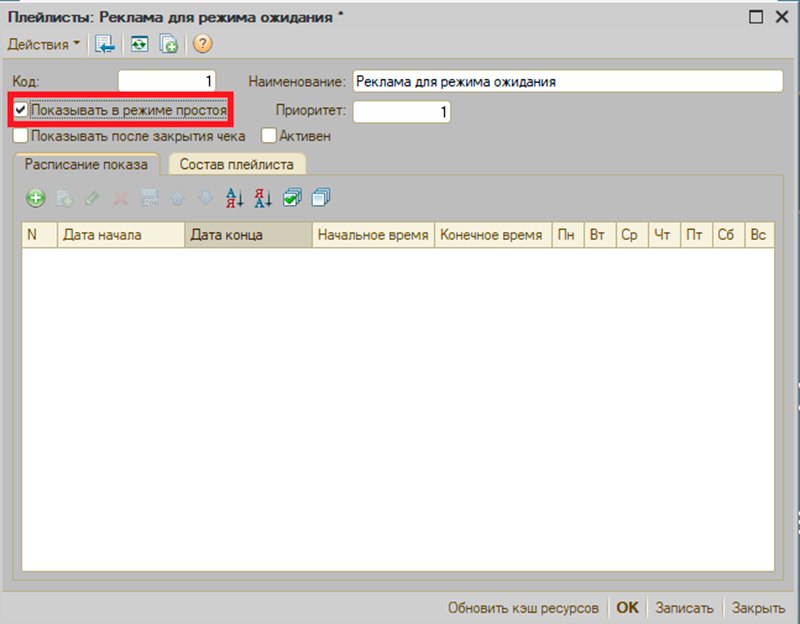Click the greyed red X delete-row icon
This screenshot has width=800, height=624.
coord(120,198)
